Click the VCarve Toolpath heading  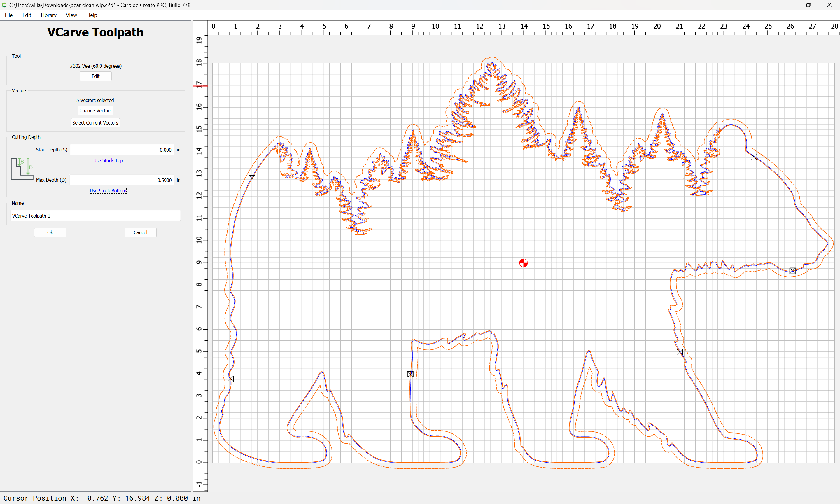point(95,32)
